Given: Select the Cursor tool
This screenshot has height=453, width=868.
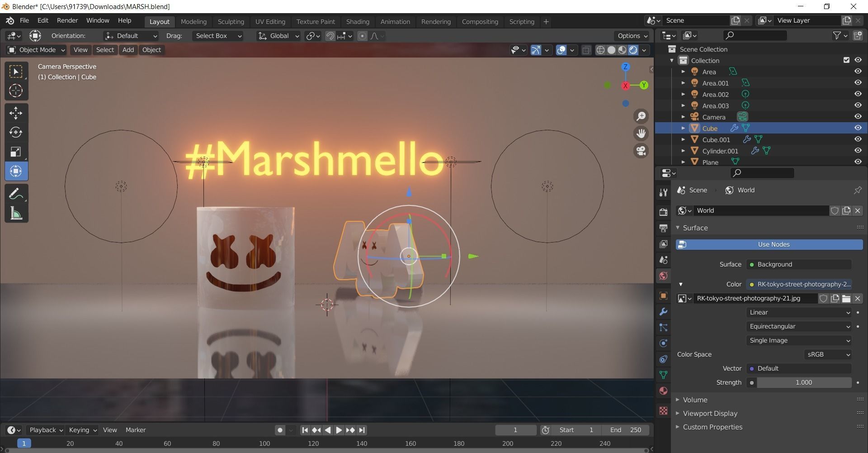Looking at the screenshot, I should [16, 91].
